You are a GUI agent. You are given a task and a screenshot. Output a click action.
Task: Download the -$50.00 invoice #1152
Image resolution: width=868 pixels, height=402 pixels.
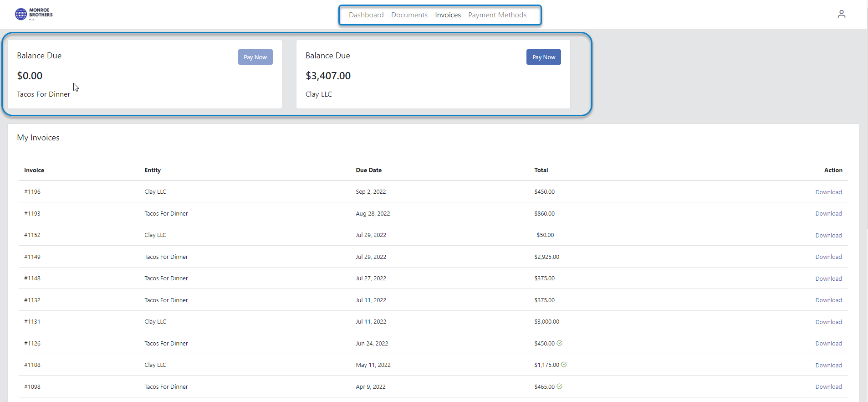pyautogui.click(x=828, y=236)
